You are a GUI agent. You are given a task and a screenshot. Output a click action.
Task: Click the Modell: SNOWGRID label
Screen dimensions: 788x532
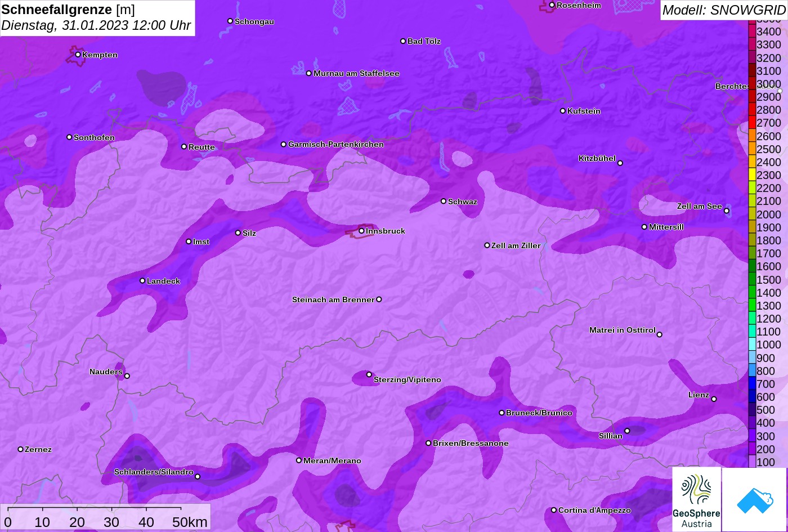click(x=724, y=10)
